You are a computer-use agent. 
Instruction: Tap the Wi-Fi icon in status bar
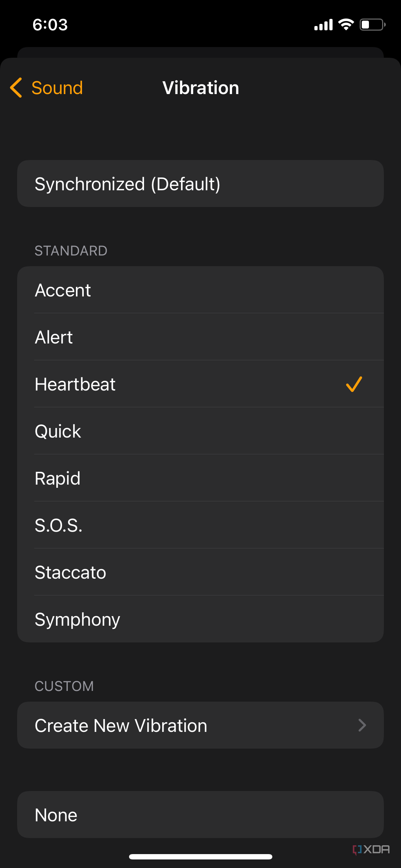tap(345, 24)
